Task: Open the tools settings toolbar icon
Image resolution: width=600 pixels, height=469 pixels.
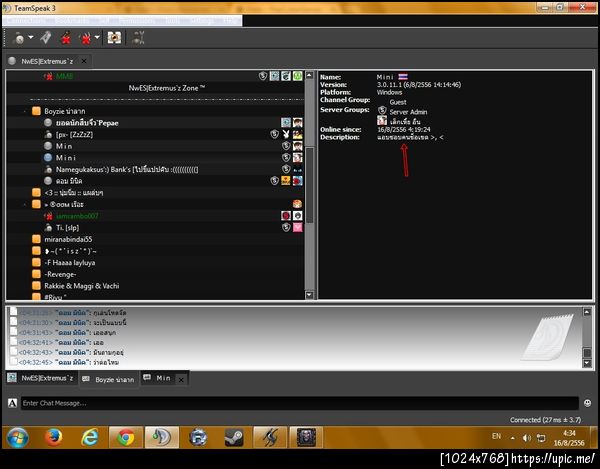Action: (138, 37)
